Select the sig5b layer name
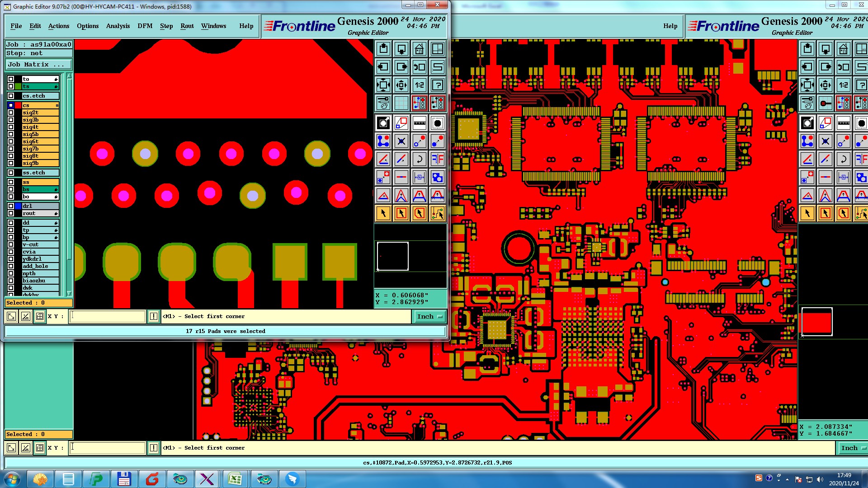The width and height of the screenshot is (868, 488). point(40,134)
